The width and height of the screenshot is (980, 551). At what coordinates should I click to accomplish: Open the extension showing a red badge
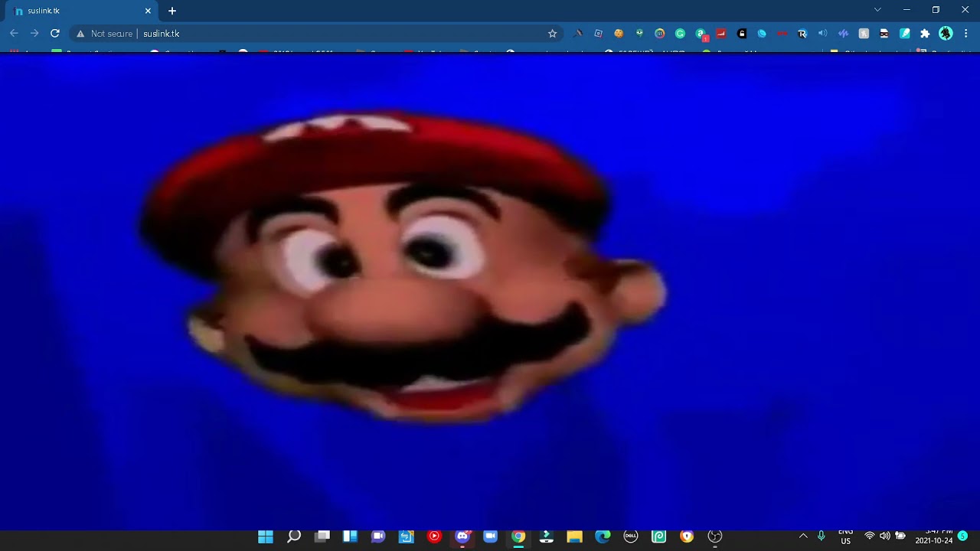[x=701, y=34]
